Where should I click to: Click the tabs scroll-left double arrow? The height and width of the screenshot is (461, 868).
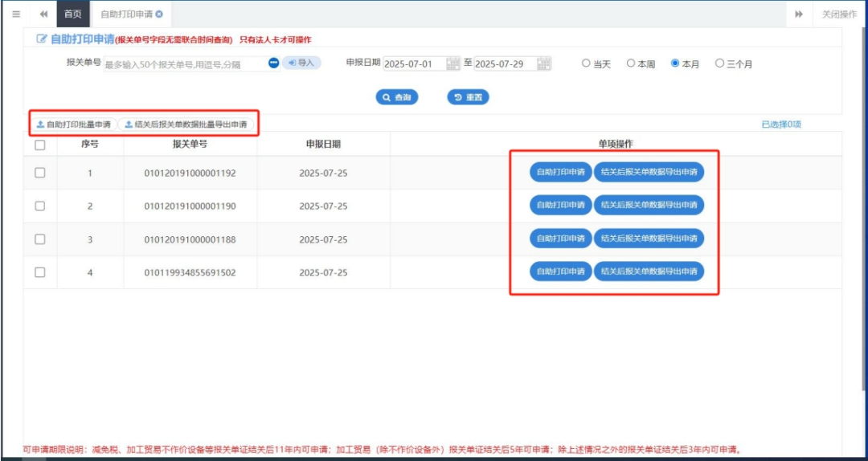[x=44, y=14]
